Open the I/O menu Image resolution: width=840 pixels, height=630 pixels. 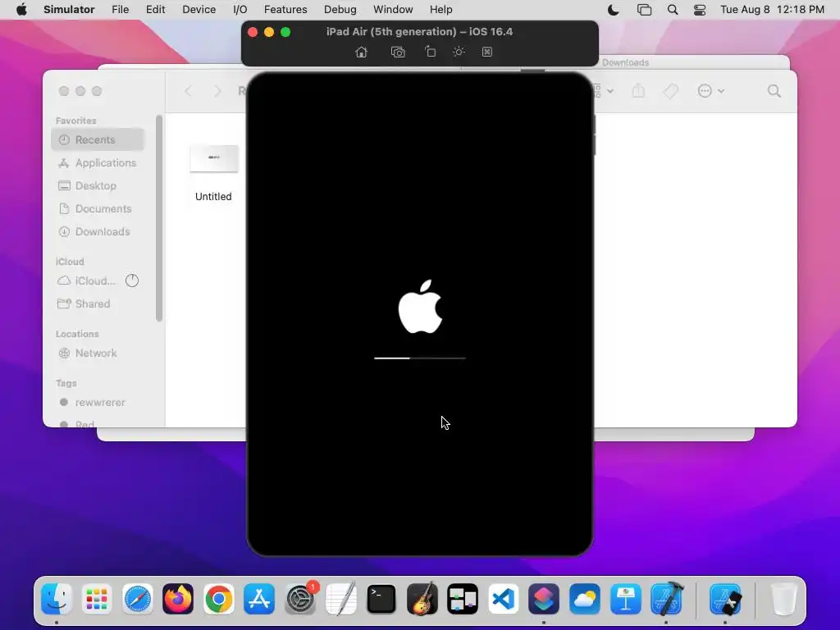coord(240,10)
